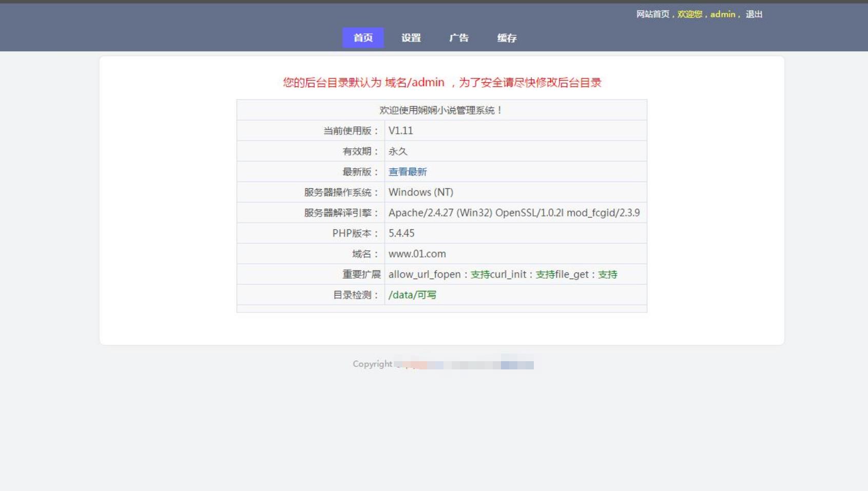Click the Apache server engine value

[514, 213]
